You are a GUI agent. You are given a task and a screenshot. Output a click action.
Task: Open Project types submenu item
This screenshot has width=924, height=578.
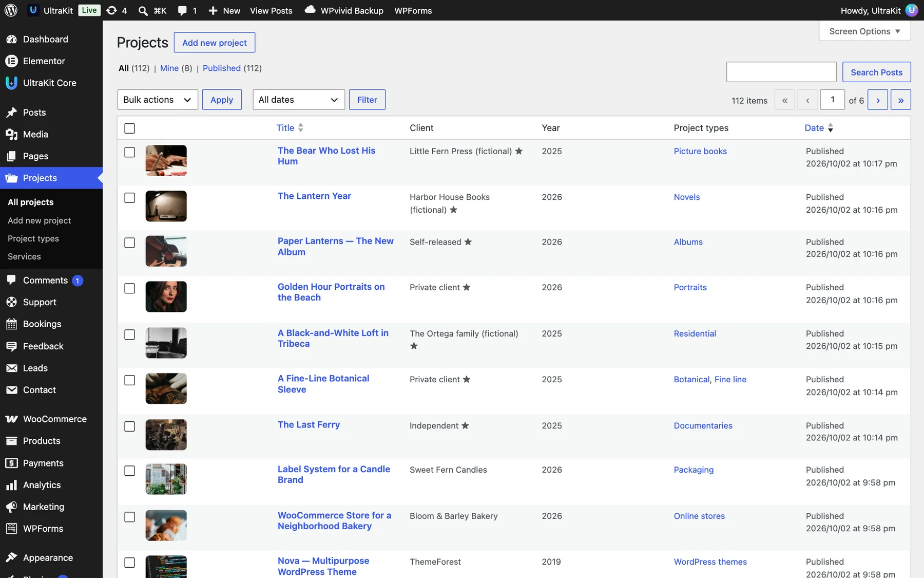[x=33, y=238]
